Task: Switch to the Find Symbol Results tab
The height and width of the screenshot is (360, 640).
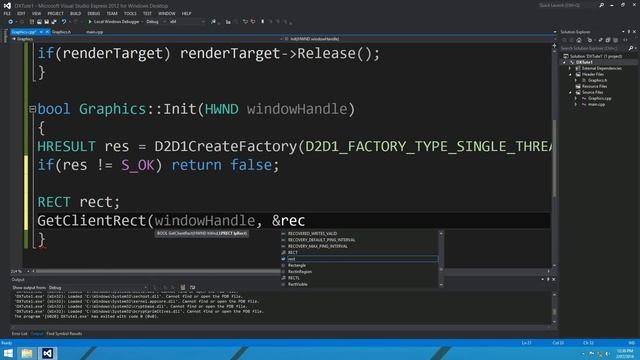Action: point(64,334)
